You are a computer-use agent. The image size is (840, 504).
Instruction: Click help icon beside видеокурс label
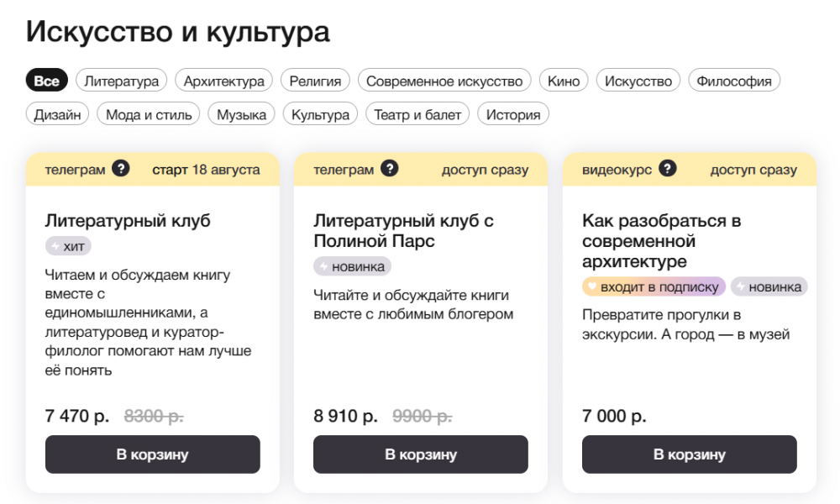667,169
